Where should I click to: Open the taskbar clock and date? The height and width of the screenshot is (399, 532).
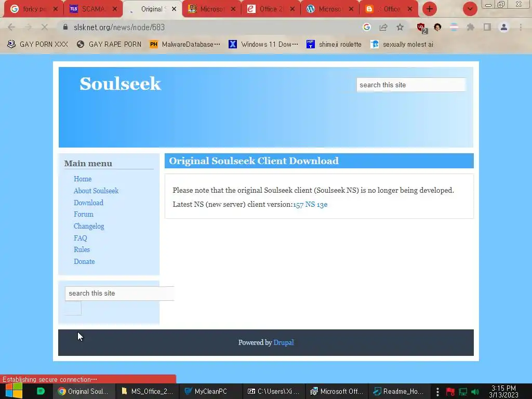[x=503, y=391]
